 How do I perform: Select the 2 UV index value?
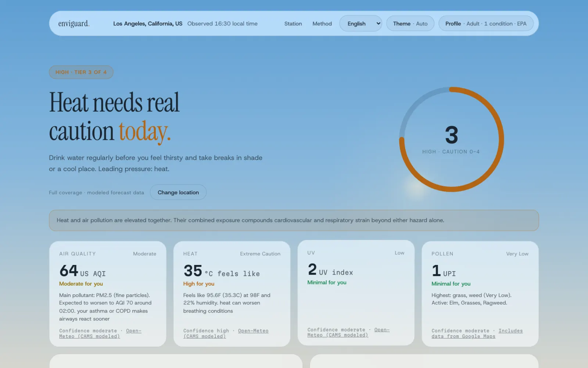click(x=330, y=270)
